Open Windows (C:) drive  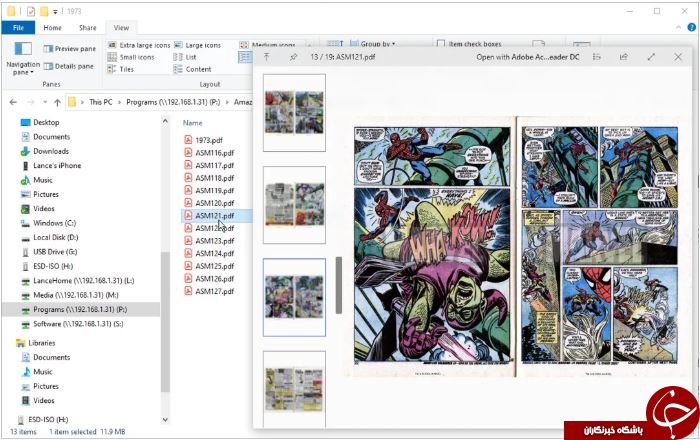[48, 223]
